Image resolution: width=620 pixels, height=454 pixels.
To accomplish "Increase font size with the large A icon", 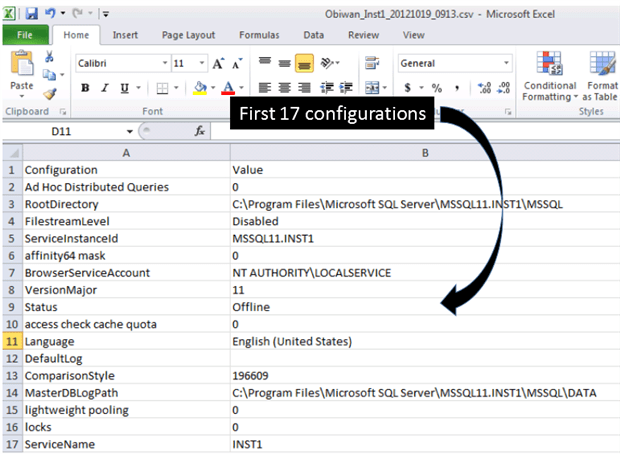I will (218, 63).
